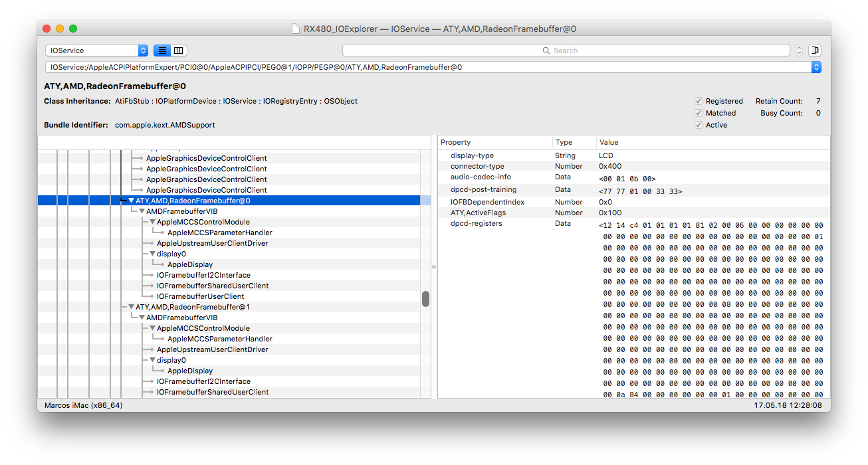This screenshot has width=868, height=465.
Task: Select the IOFBDependentIndex property row
Action: pyautogui.click(x=633, y=202)
